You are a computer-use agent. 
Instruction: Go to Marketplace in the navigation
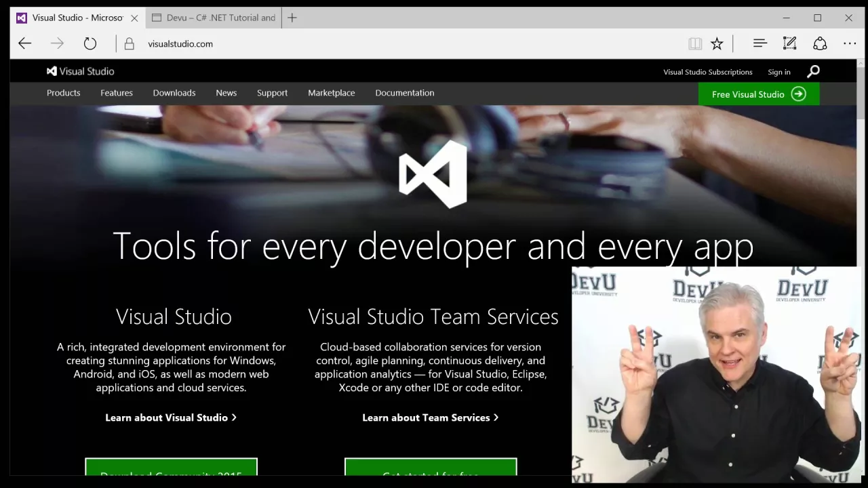pos(331,93)
